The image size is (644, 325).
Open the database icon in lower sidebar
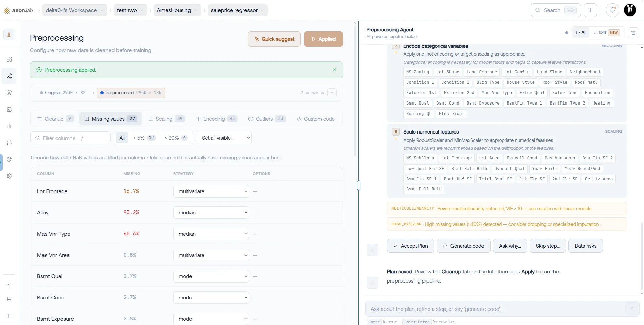(9, 299)
